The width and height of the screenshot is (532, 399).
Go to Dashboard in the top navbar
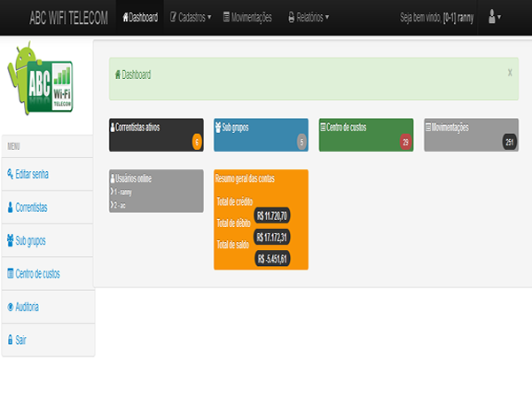pos(139,17)
